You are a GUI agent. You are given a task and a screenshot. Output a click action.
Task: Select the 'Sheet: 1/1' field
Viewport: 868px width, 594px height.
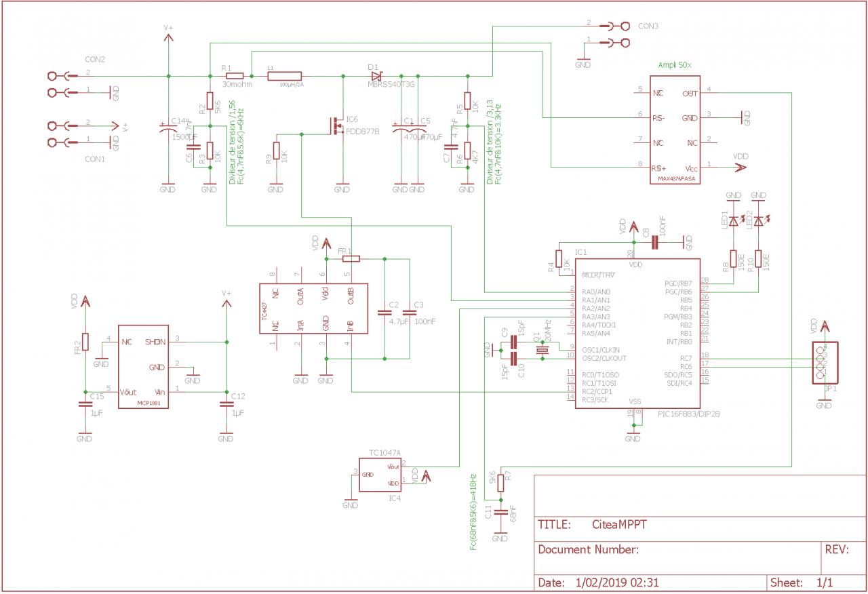coord(817,582)
